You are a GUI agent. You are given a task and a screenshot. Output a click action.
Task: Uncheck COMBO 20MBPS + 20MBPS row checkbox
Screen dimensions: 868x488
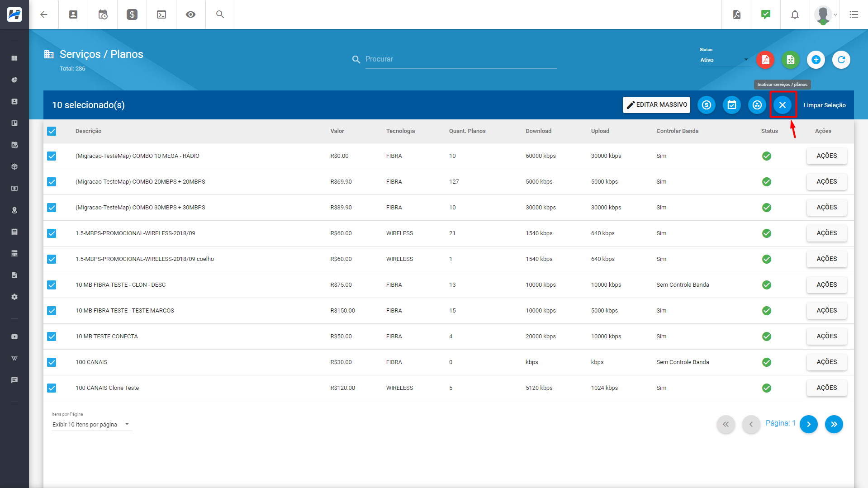(x=52, y=182)
